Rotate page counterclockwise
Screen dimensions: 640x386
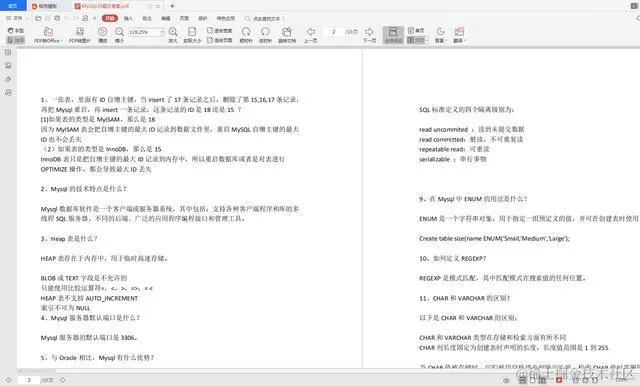coord(265,35)
